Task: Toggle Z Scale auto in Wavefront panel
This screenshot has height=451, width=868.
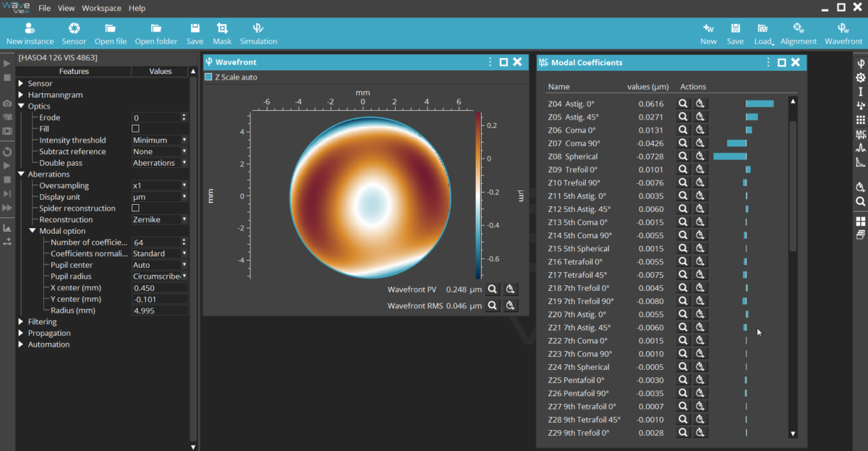Action: point(207,77)
